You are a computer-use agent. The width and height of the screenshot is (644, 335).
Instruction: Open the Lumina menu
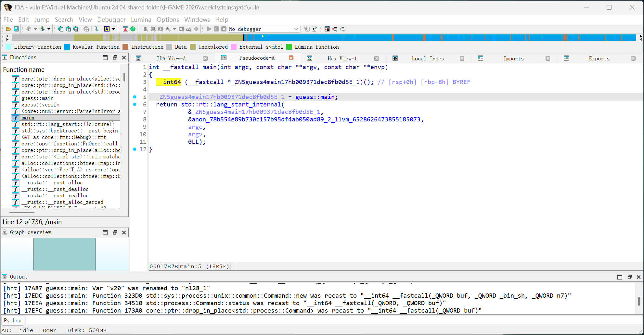click(141, 19)
